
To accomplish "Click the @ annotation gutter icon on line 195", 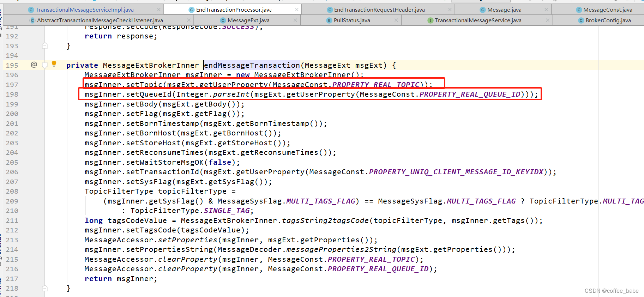I will (x=34, y=65).
